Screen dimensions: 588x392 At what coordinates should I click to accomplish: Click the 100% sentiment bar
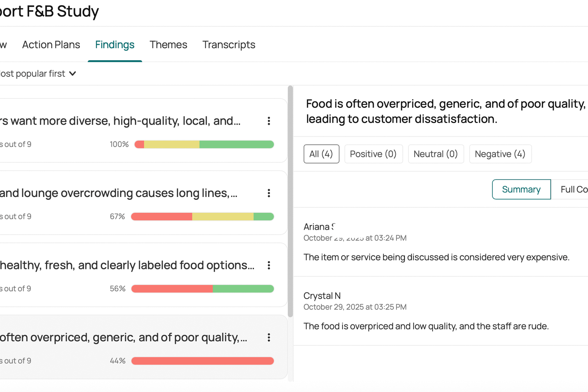pos(204,144)
